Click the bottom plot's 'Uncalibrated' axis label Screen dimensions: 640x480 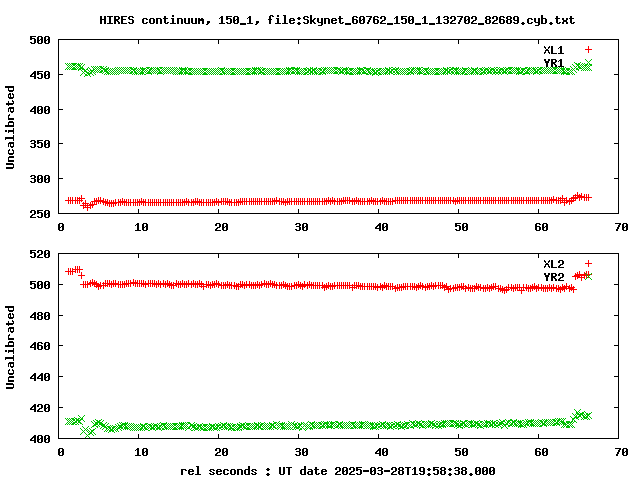click(x=10, y=347)
